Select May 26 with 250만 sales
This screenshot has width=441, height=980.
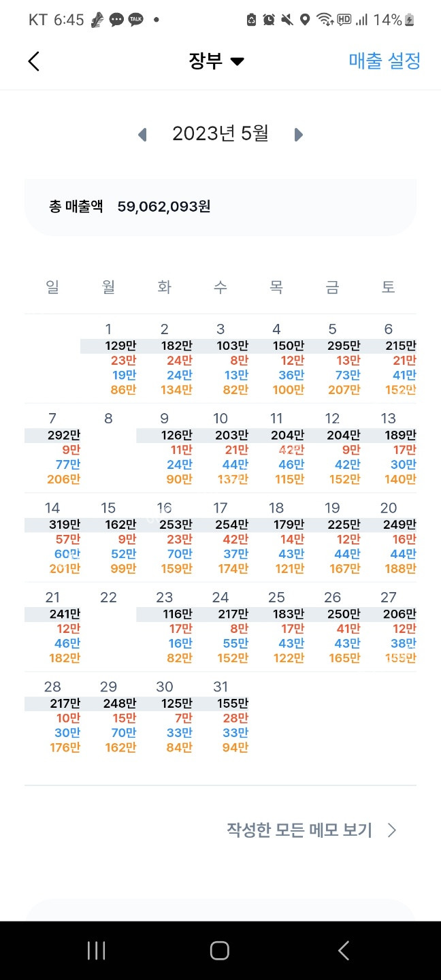tap(332, 627)
